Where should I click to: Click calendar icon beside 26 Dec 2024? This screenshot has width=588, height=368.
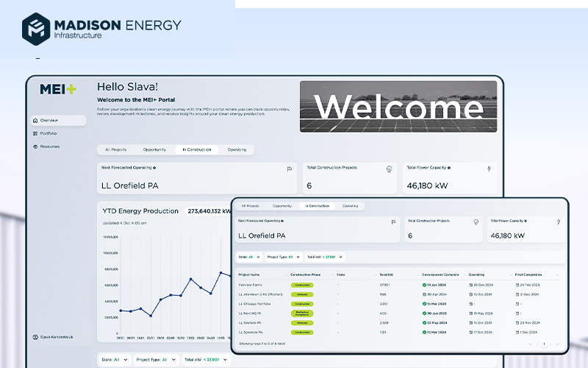coord(471,285)
